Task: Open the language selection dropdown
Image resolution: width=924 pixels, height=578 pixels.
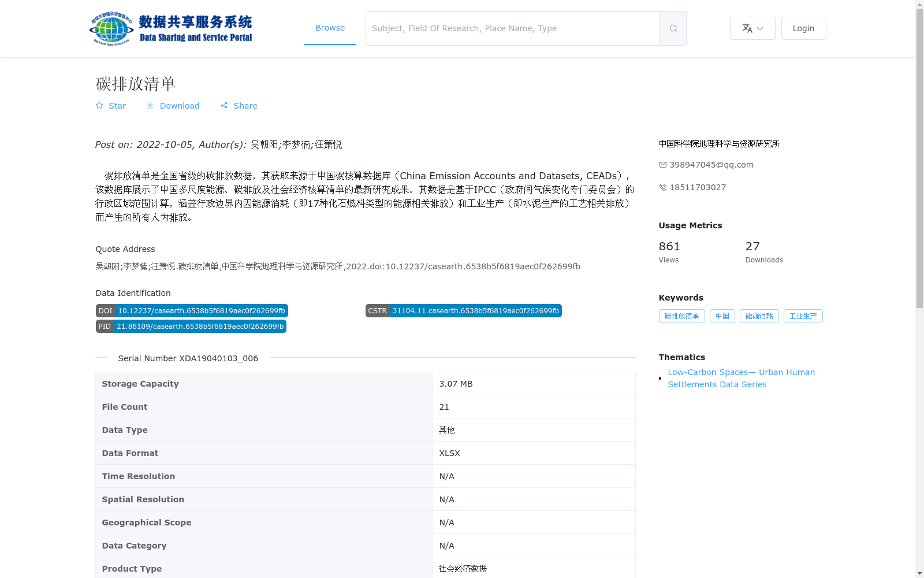Action: (752, 28)
